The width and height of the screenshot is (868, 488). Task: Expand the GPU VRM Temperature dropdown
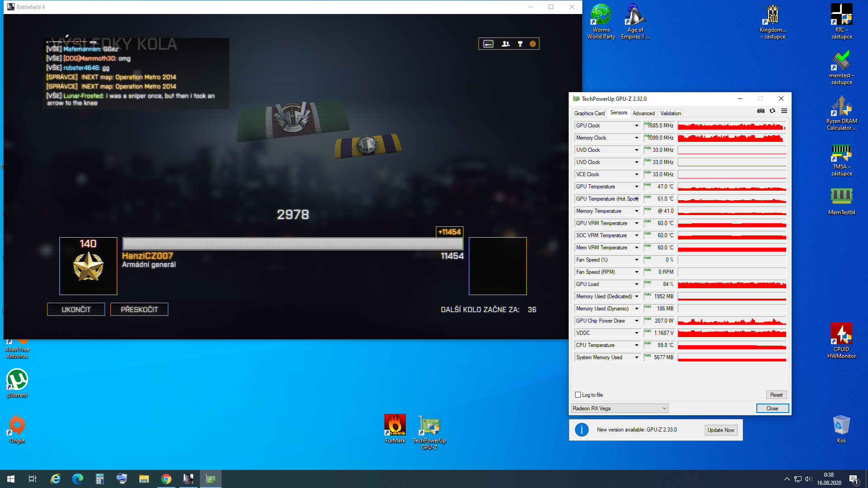637,223
